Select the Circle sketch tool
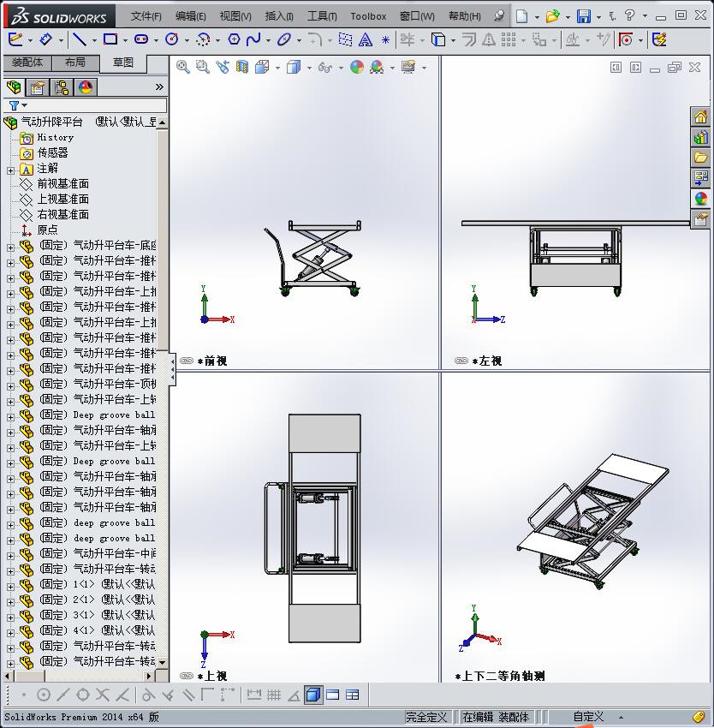 (172, 40)
